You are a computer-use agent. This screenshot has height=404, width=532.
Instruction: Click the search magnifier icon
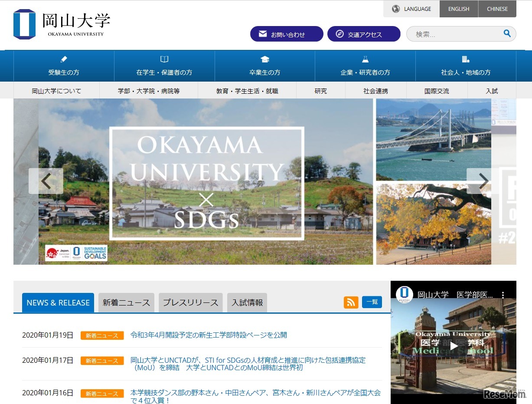tap(507, 33)
